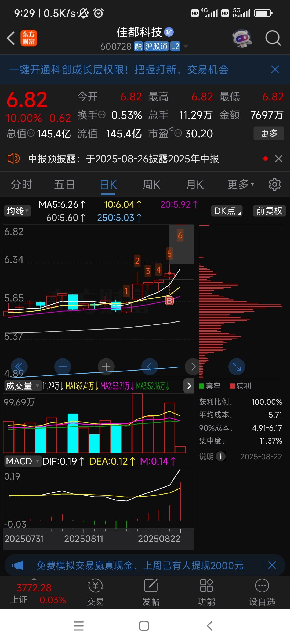Image resolution: width=290 pixels, height=644 pixels.
Task: Switch to 月K tab
Action: tap(195, 185)
